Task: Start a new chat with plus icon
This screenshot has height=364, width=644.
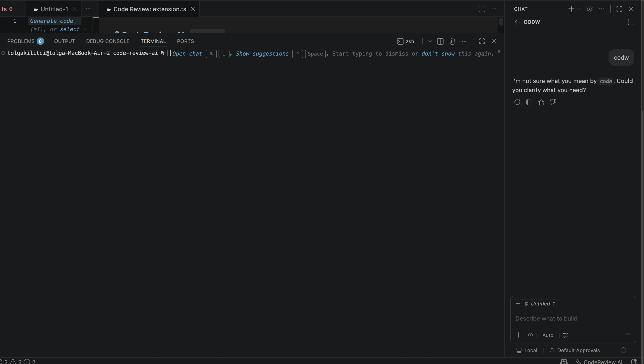Action: (x=571, y=9)
